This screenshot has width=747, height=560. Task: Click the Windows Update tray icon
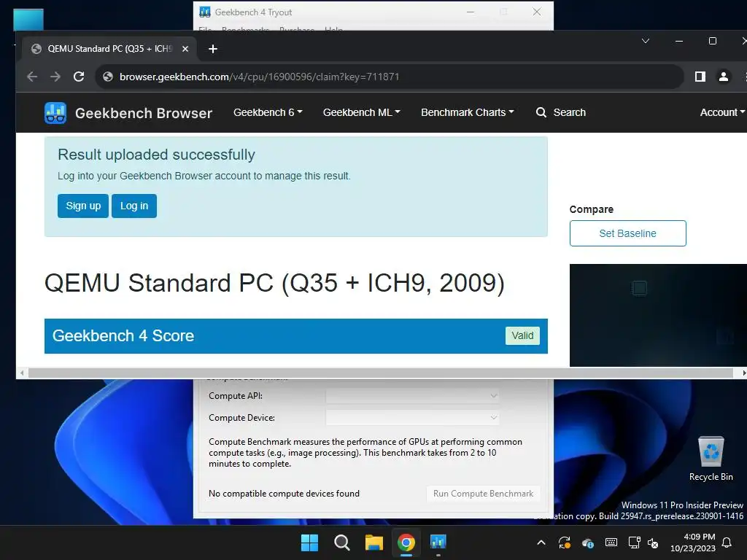[565, 542]
